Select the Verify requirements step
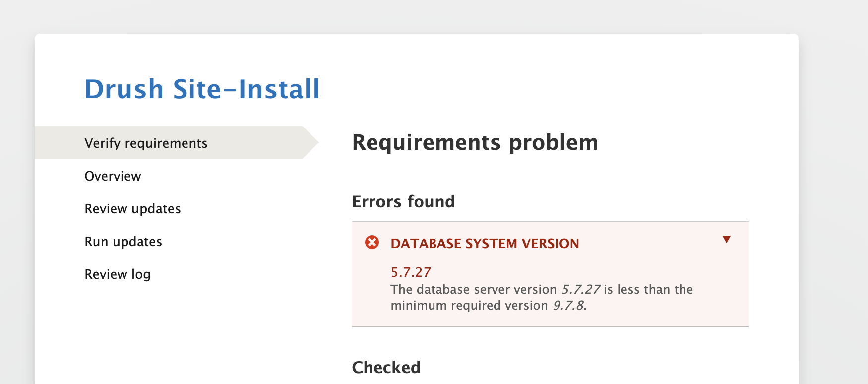The image size is (868, 384). click(x=146, y=143)
